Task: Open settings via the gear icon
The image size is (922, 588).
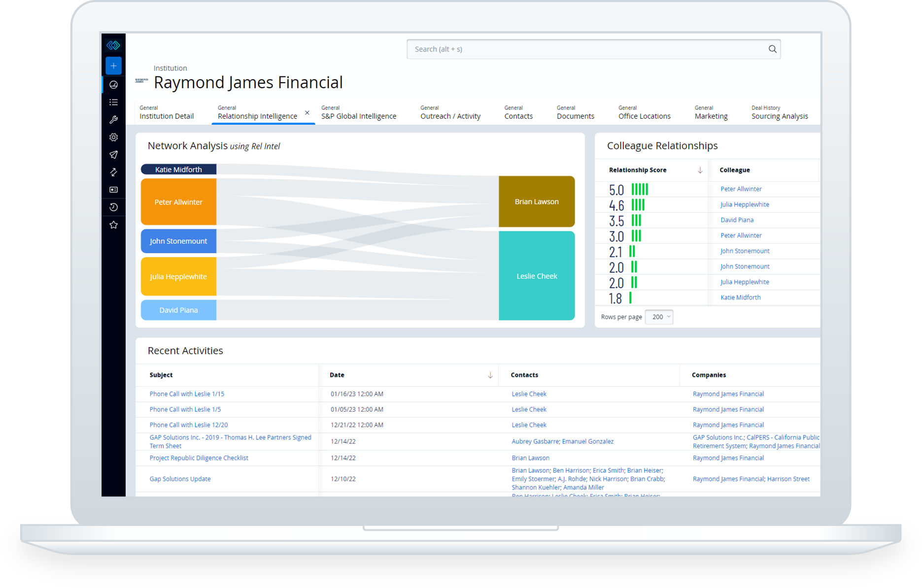Action: coord(113,137)
